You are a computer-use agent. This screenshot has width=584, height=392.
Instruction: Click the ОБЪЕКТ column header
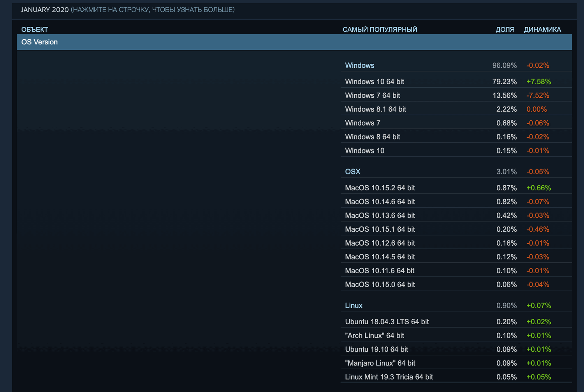coord(35,29)
